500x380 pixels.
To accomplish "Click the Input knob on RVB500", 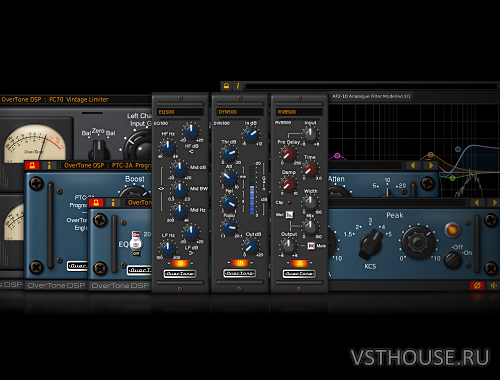I will point(311,134).
